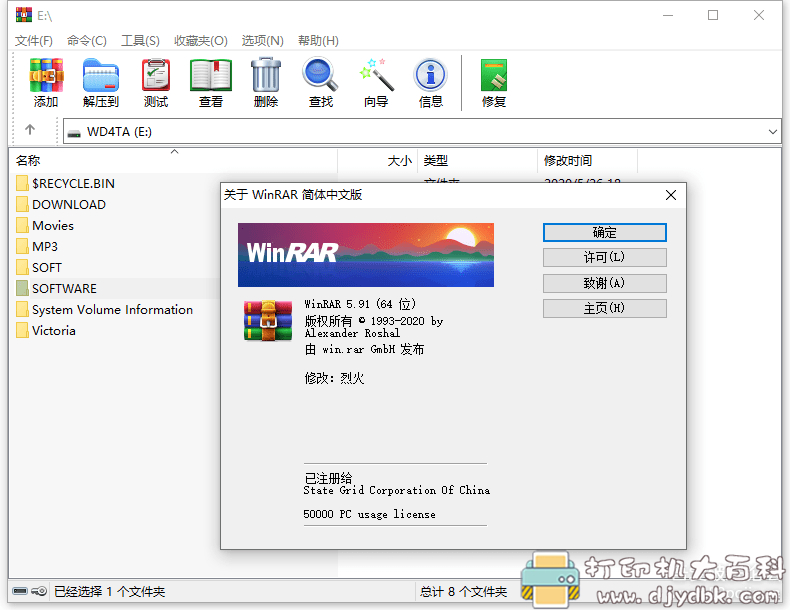
Task: Go up one folder level arrow
Action: tap(30, 130)
